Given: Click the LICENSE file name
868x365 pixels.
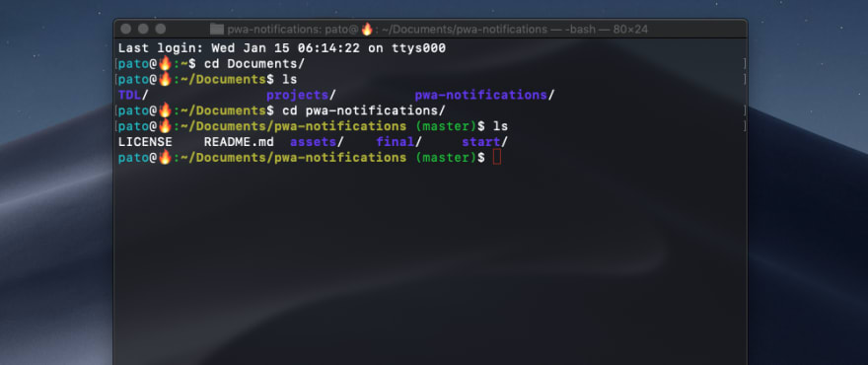Looking at the screenshot, I should pyautogui.click(x=145, y=142).
